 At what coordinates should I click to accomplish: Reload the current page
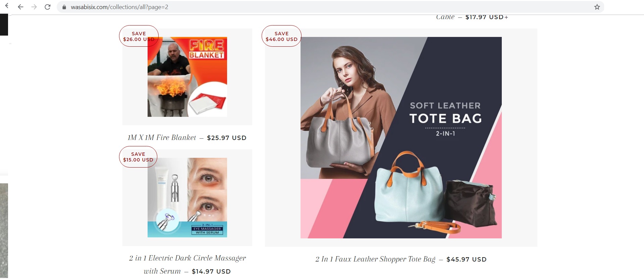tap(48, 7)
